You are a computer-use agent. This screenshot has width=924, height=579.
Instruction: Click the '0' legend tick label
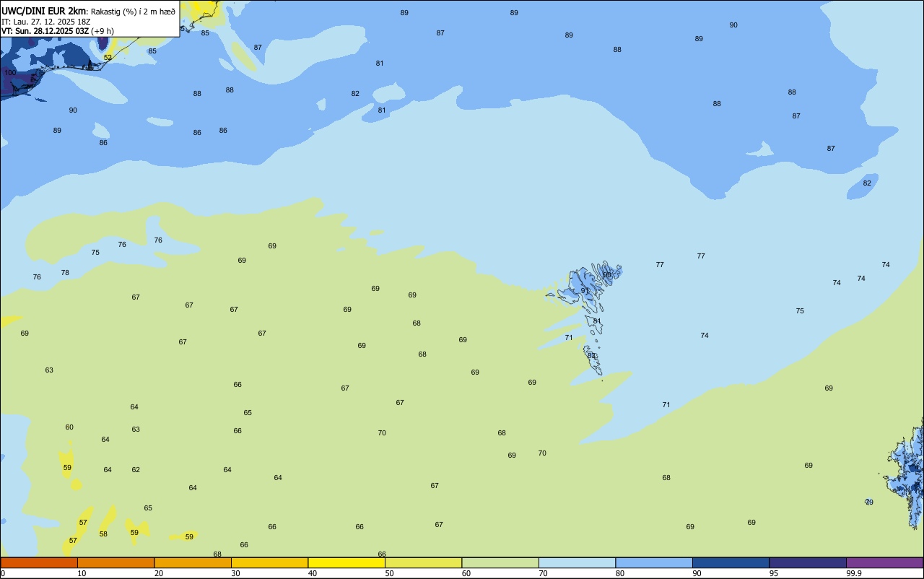(3, 573)
